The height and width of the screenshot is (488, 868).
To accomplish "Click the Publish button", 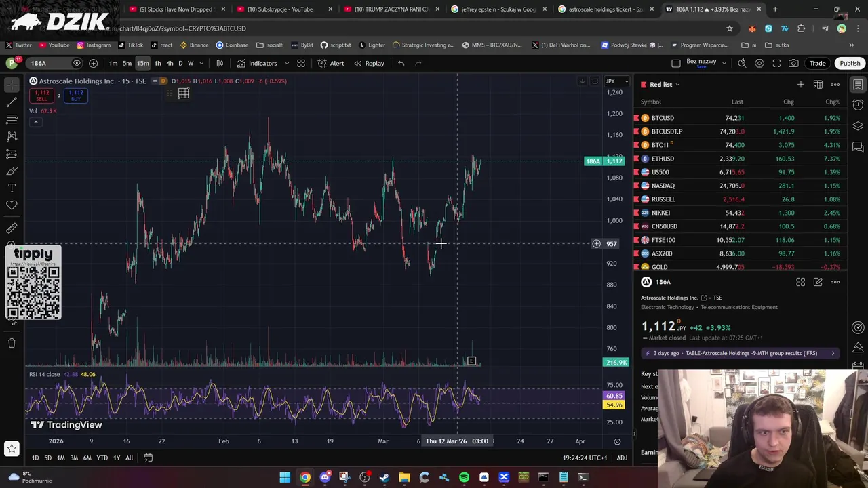I will 850,63.
